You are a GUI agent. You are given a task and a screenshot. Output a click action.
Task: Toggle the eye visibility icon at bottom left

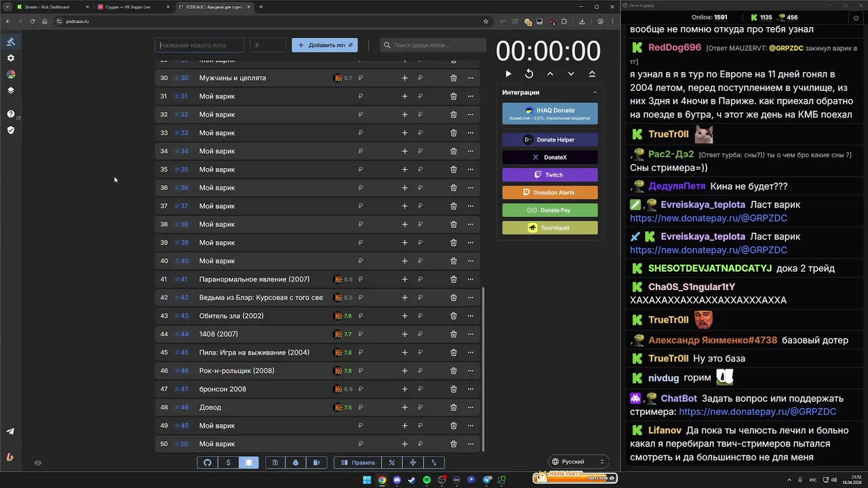[38, 463]
